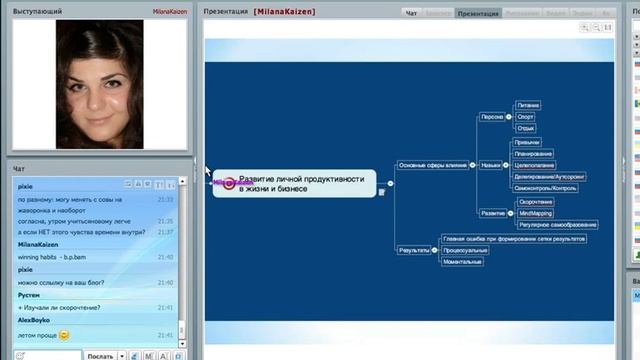The height and width of the screenshot is (360, 640).
Task: Collapse the central topic branch
Action: click(390, 184)
